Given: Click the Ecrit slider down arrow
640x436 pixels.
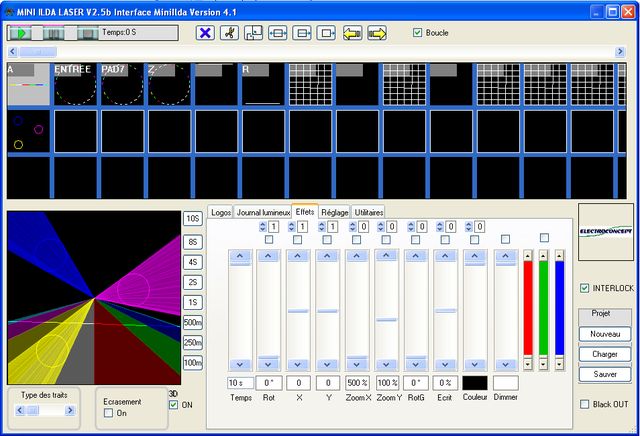Looking at the screenshot, I should pos(445,365).
